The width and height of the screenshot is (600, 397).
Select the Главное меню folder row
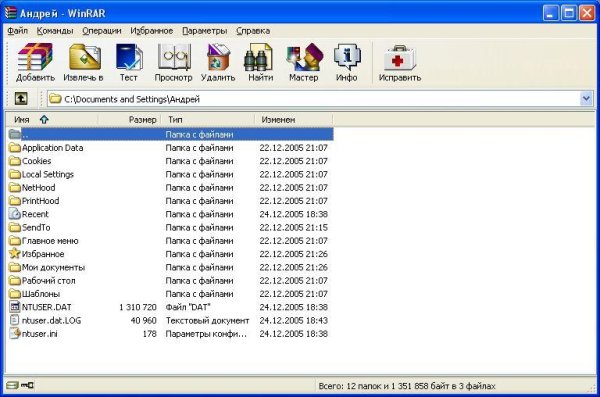click(x=170, y=240)
